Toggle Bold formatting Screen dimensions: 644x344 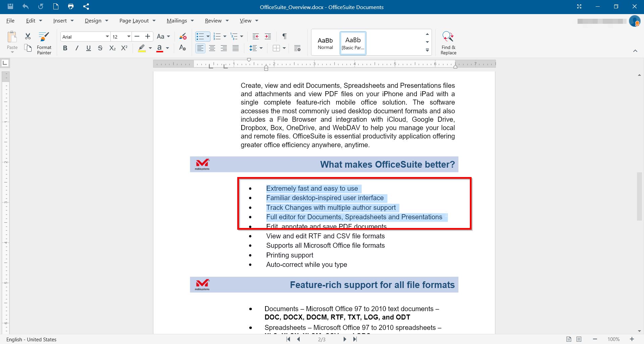click(65, 48)
